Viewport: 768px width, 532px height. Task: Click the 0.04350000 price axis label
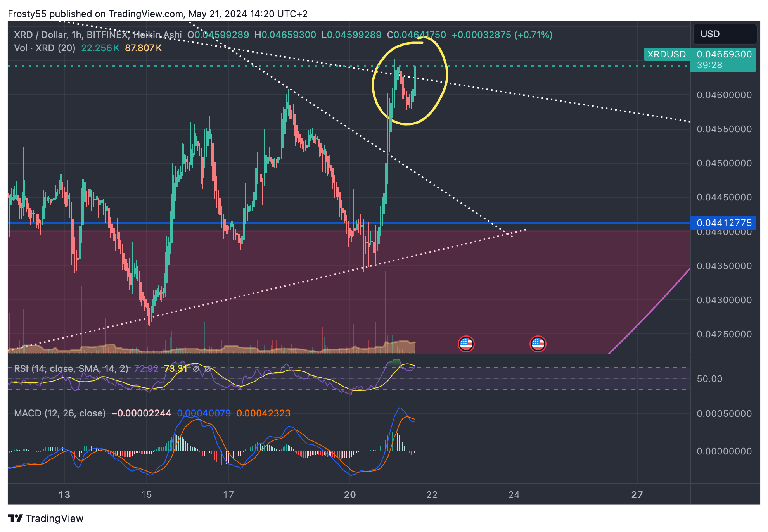(x=724, y=266)
